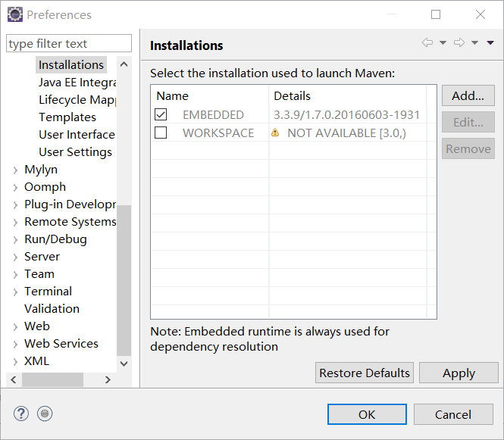
Task: Click the Add... button
Action: (x=468, y=95)
